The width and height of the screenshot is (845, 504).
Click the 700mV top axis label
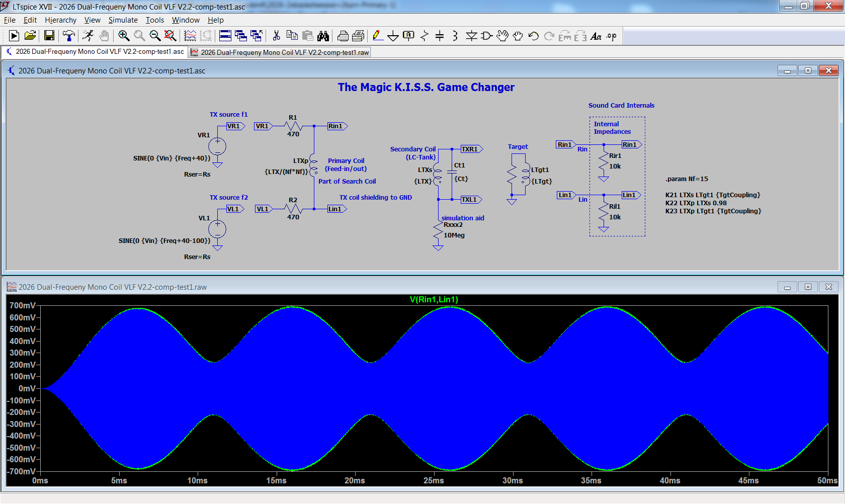(23, 305)
